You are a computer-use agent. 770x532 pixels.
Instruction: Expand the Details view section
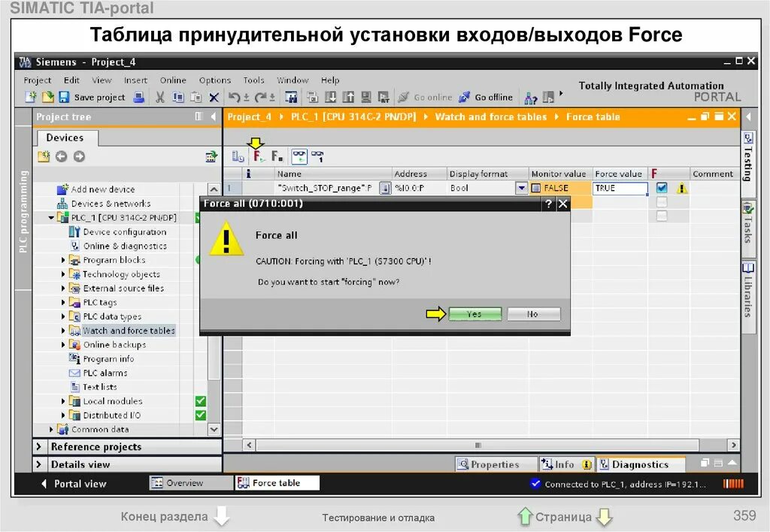pyautogui.click(x=39, y=464)
